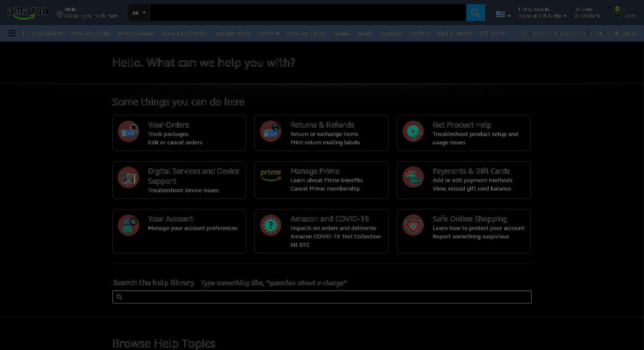Click the main Amazon search field
644x350 pixels.
click(x=308, y=13)
